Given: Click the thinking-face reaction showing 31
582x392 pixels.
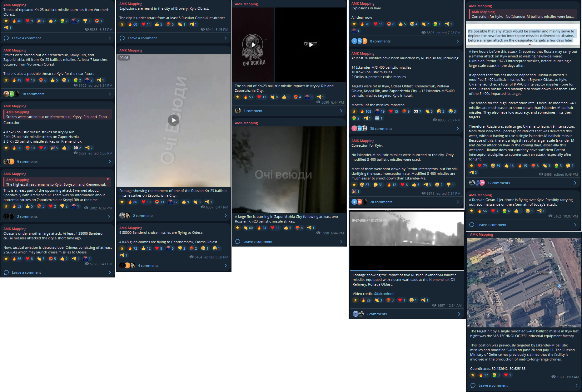Looking at the screenshot, I should point(378,185).
